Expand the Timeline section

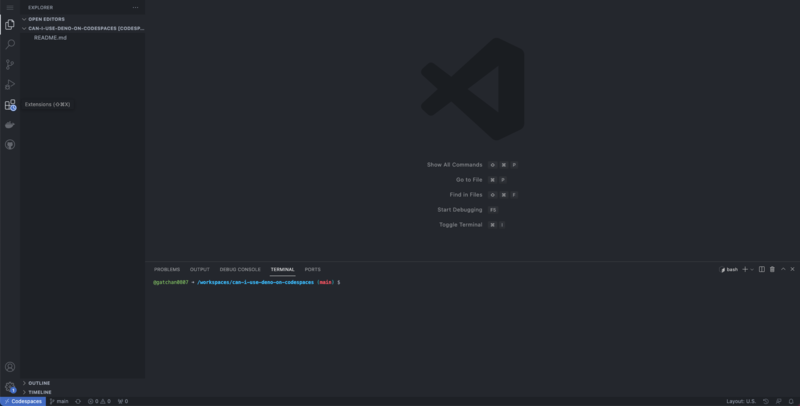pos(83,392)
